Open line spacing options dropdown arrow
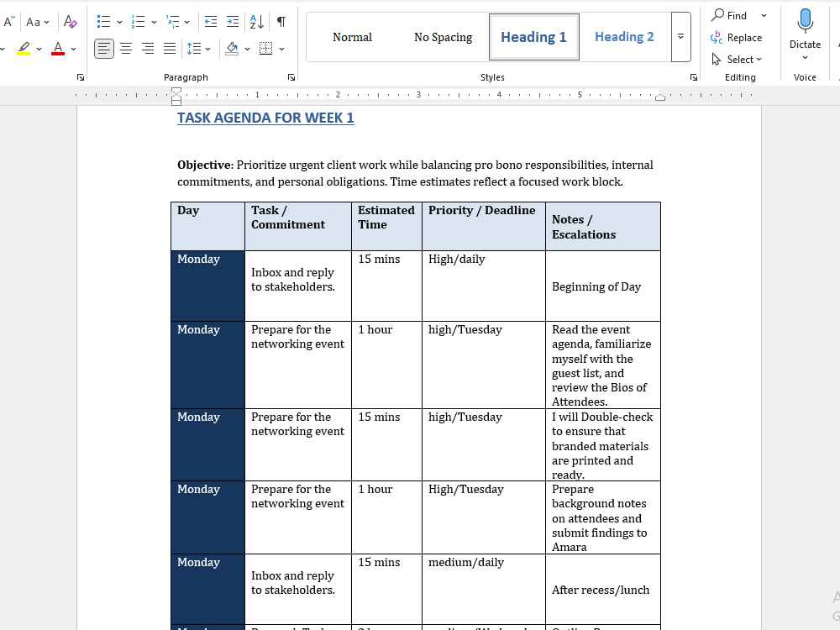 tap(207, 50)
